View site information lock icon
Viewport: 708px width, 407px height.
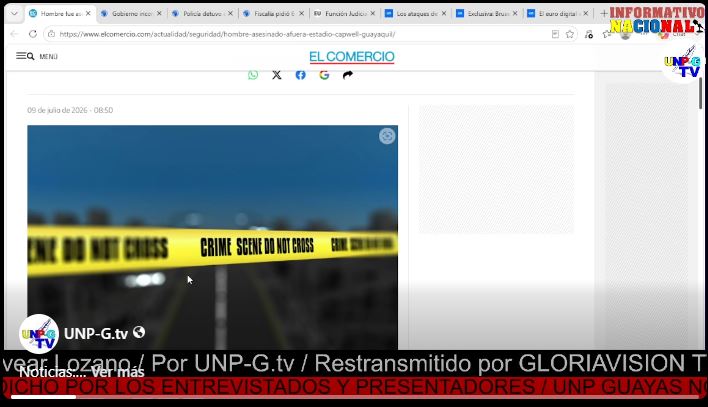pyautogui.click(x=51, y=34)
